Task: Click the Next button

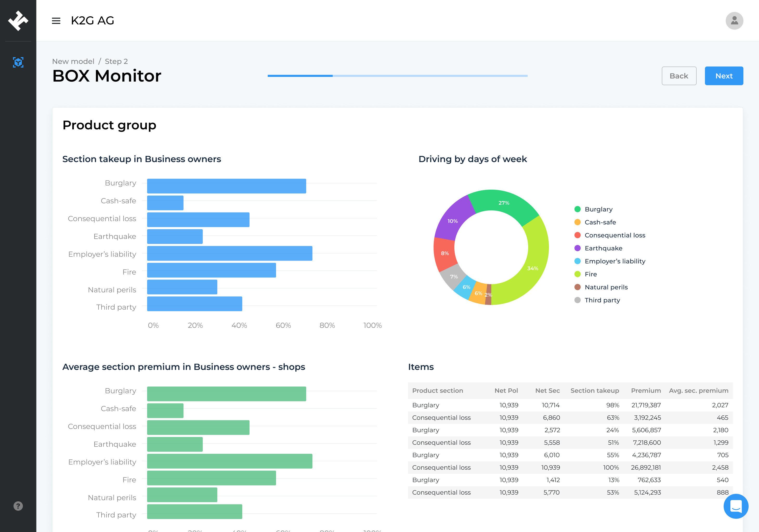Action: click(x=724, y=76)
